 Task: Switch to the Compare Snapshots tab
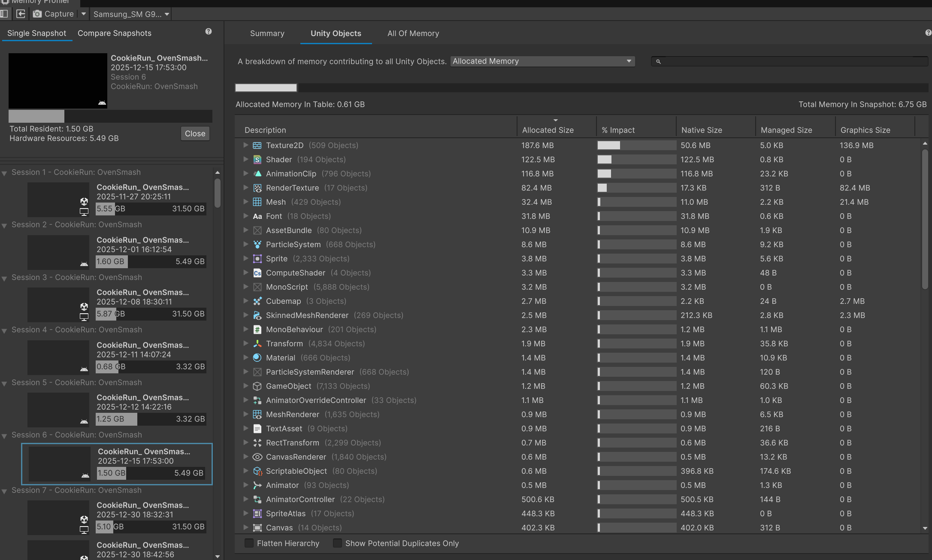pos(115,33)
